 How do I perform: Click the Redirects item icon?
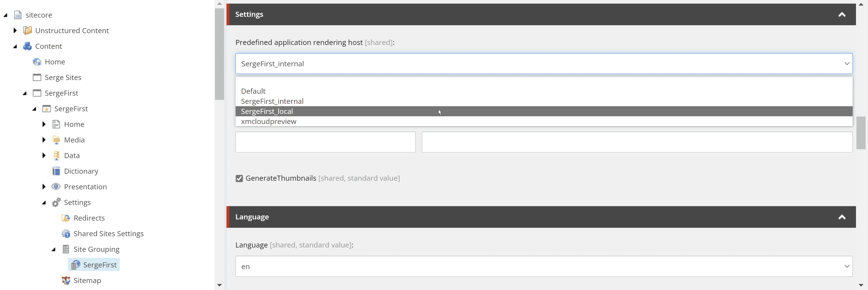pos(66,218)
